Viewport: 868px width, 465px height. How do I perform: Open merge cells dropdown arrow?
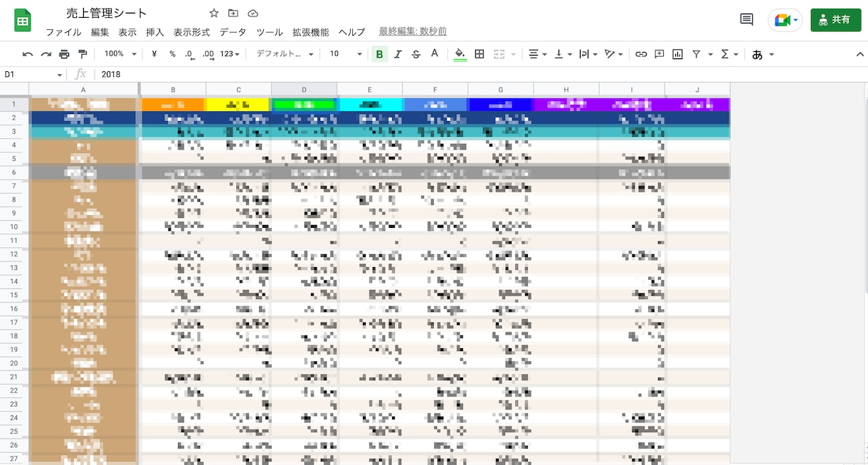[513, 54]
